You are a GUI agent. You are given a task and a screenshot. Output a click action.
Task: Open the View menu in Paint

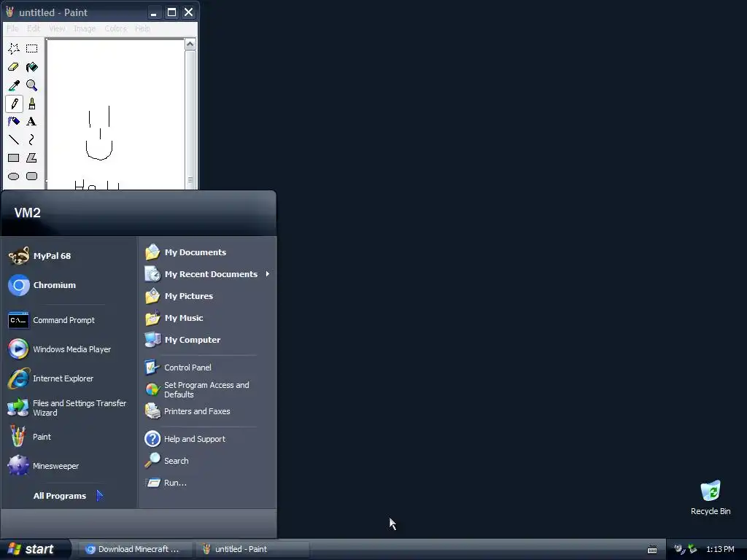point(57,28)
